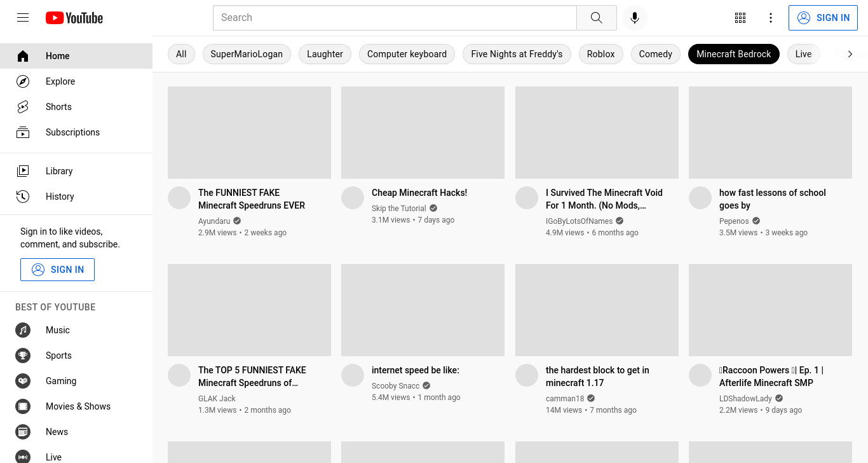The image size is (868, 463).
Task: Open Subscriptions from the sidebar
Action: [76, 132]
